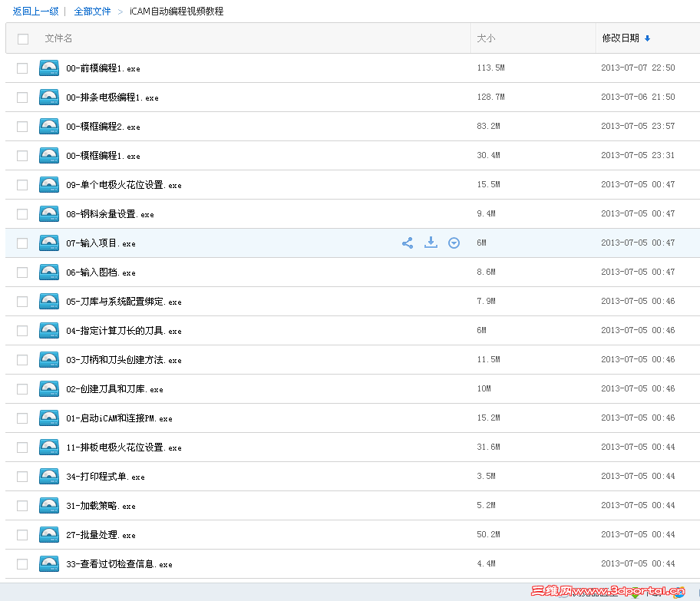Image resolution: width=700 pixels, height=601 pixels.
Task: Check the box for 05-刀库与系统配置绑定.exe
Action: 22,302
